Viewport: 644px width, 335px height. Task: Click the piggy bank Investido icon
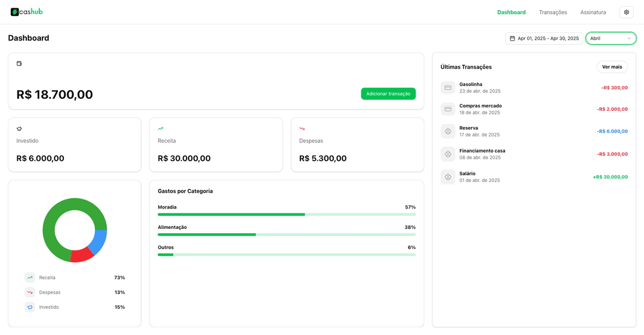tap(19, 129)
